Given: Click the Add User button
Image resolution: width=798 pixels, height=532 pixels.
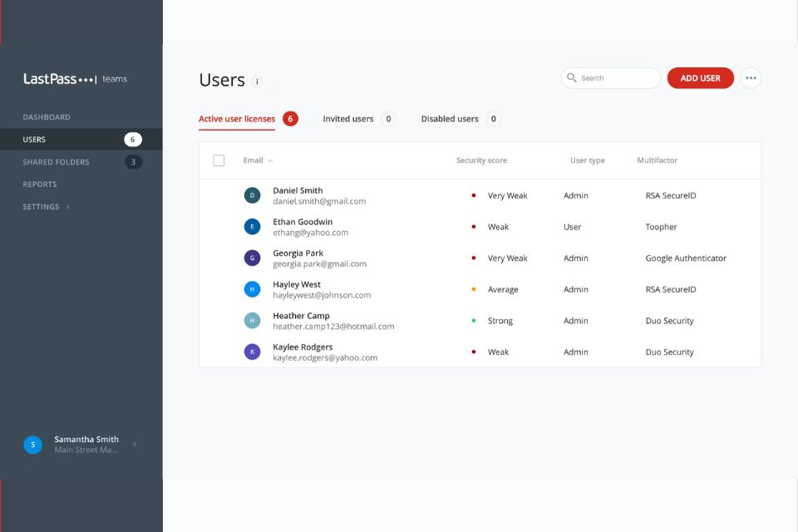Looking at the screenshot, I should point(700,78).
